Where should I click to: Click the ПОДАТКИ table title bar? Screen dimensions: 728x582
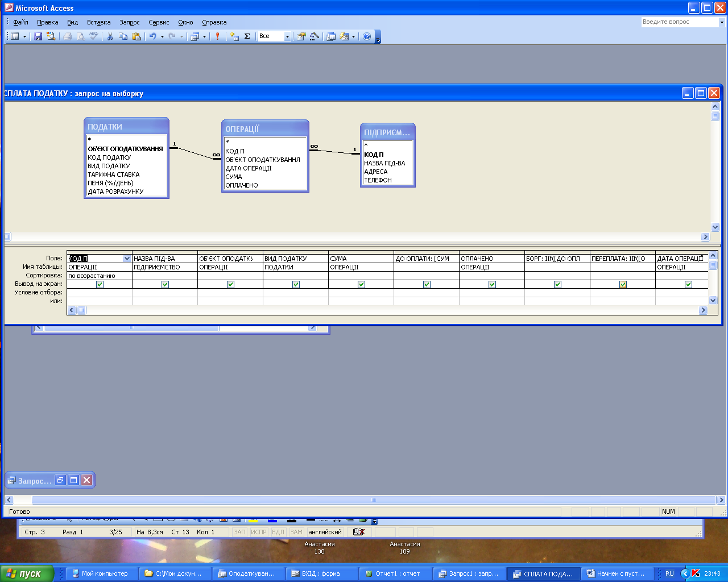tap(126, 127)
